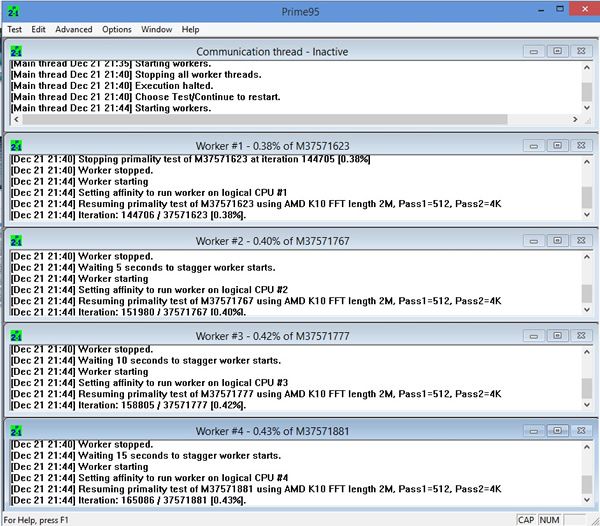This screenshot has width=600, height=526.
Task: Minimize the Worker #3 child window
Action: click(534, 336)
